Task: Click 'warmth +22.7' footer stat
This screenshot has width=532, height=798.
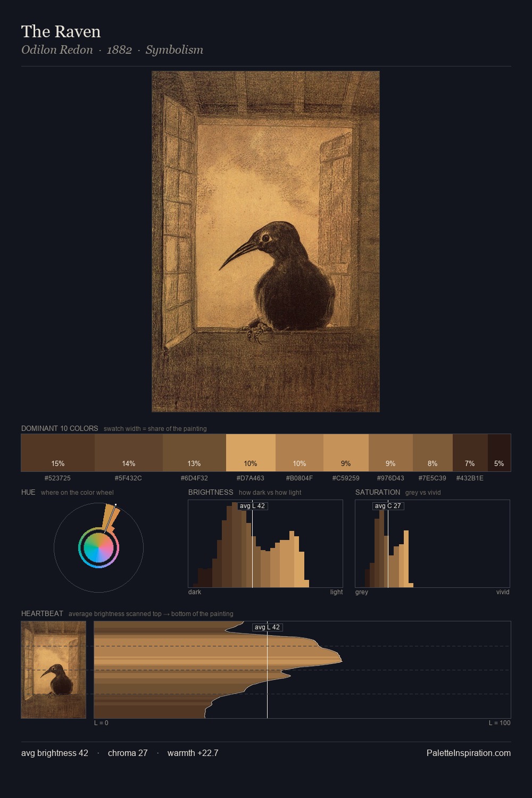Action: pyautogui.click(x=193, y=753)
